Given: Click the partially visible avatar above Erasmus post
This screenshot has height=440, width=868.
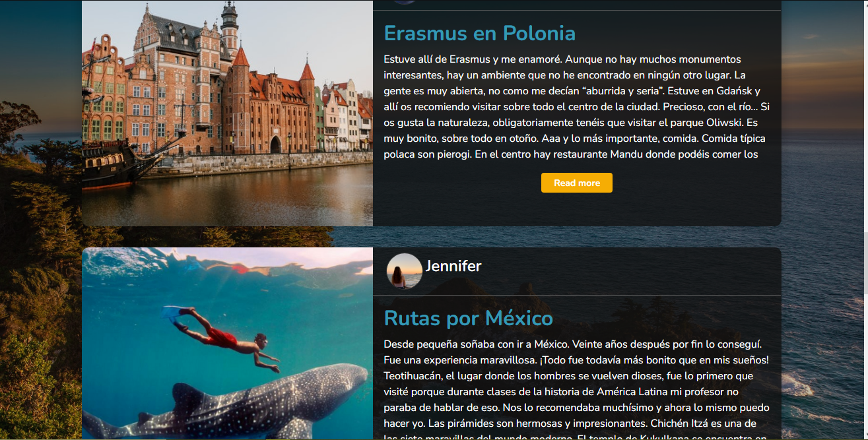Looking at the screenshot, I should pos(404,2).
